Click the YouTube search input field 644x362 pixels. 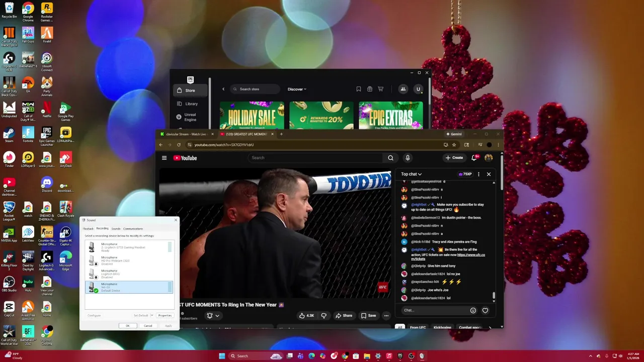315,158
